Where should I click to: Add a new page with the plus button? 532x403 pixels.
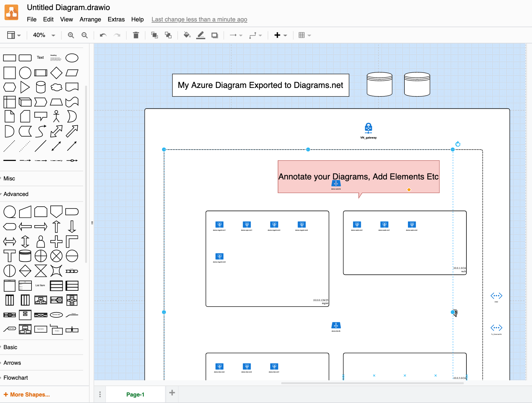pos(172,393)
